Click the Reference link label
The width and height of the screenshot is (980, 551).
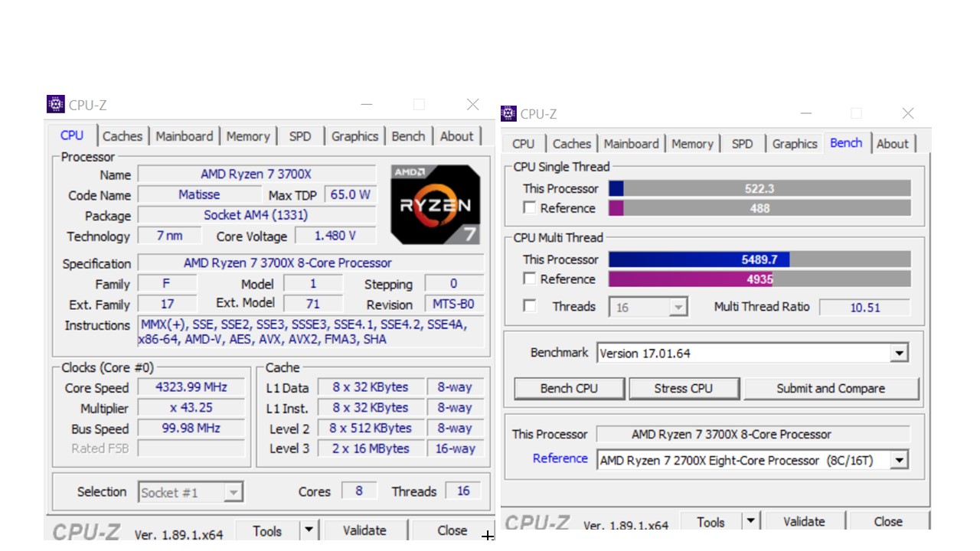point(560,458)
